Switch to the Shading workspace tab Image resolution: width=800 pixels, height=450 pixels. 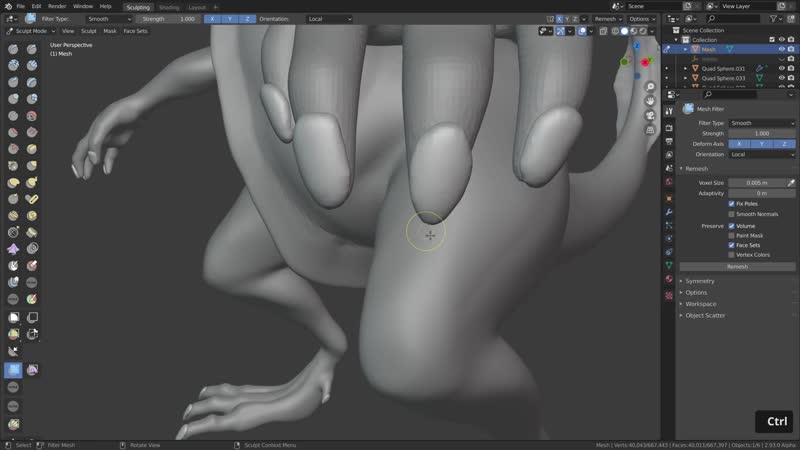169,7
